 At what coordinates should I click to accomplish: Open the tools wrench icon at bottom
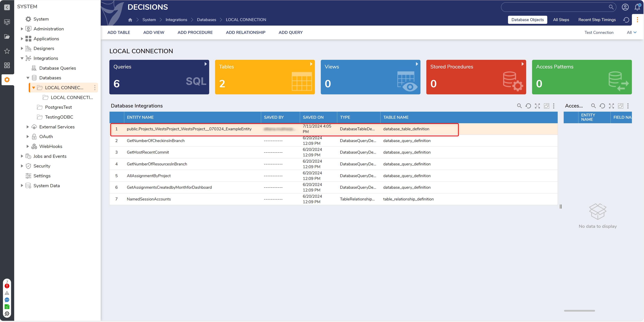point(7,314)
